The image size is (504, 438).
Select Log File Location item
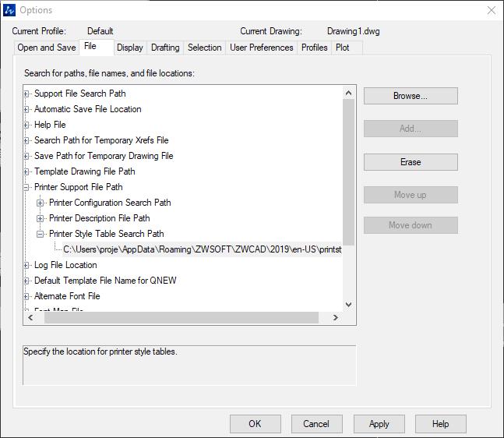65,265
